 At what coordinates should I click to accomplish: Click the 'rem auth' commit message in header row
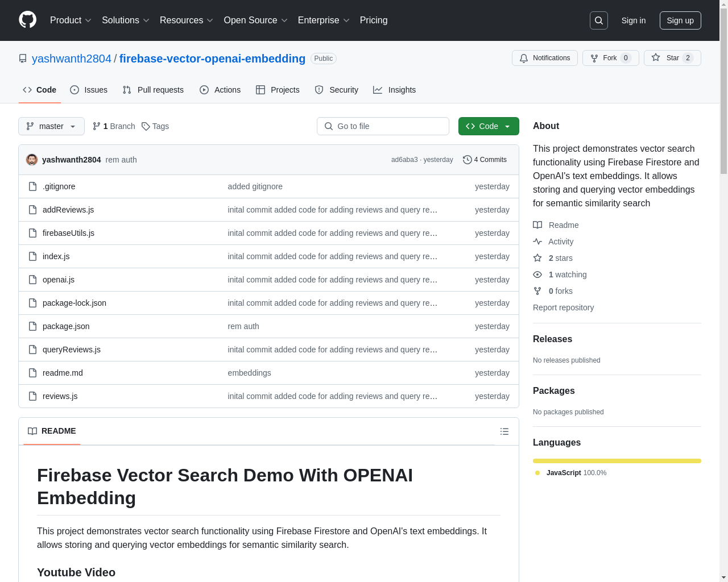pos(121,160)
